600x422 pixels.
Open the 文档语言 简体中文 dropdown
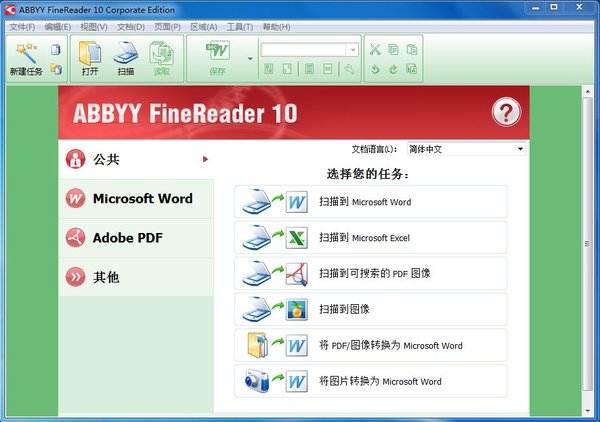point(466,149)
